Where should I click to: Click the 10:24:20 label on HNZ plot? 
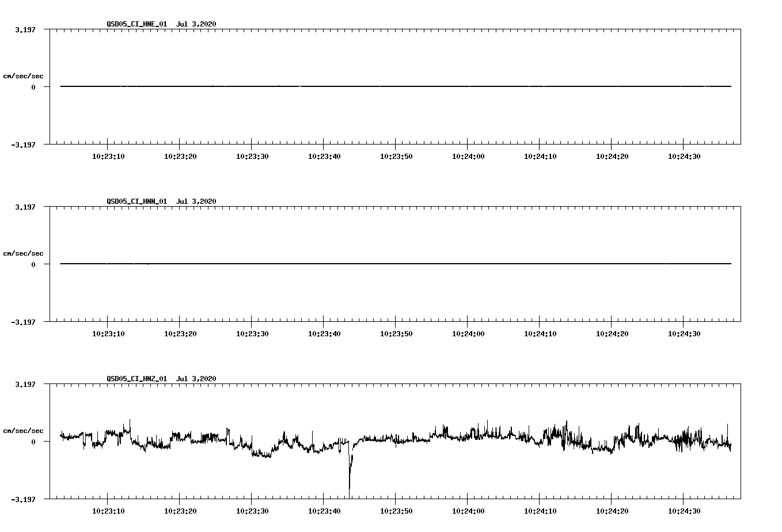click(x=612, y=511)
